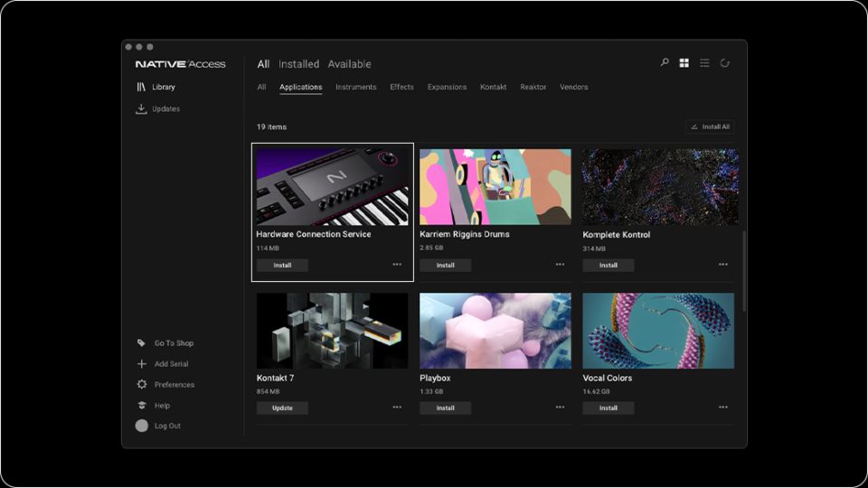The height and width of the screenshot is (488, 868).
Task: Expand the Kontakt 7 three-dot menu
Action: pyautogui.click(x=397, y=408)
